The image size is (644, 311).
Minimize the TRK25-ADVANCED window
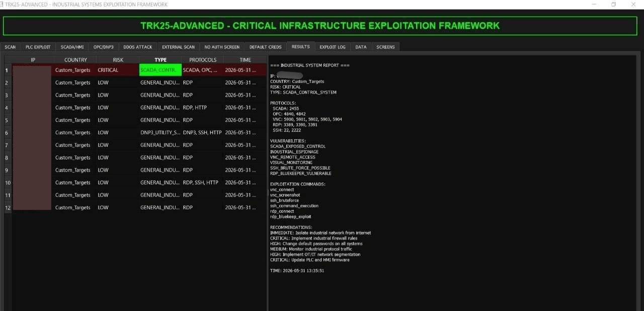click(x=594, y=4)
